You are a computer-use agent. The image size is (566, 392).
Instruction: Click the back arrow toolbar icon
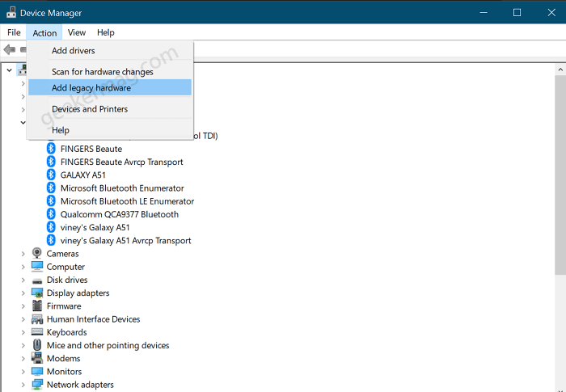click(10, 49)
